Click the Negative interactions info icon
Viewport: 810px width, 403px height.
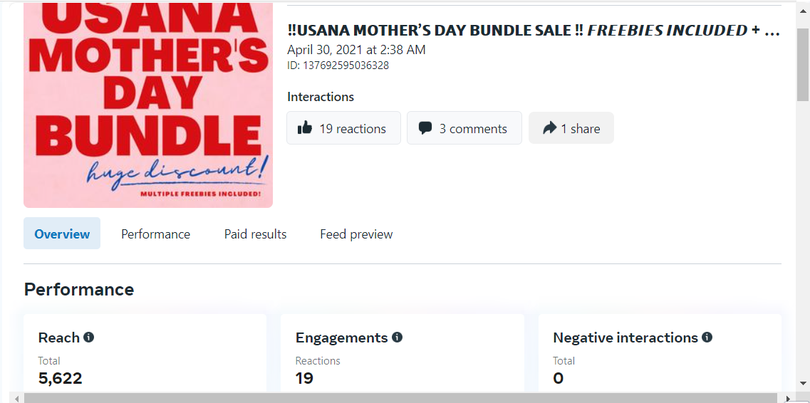click(707, 338)
